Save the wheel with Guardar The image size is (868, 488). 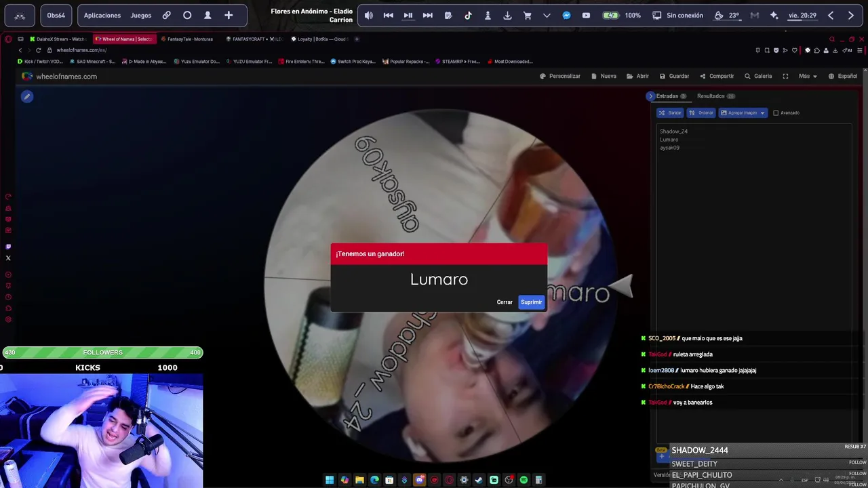tap(674, 77)
